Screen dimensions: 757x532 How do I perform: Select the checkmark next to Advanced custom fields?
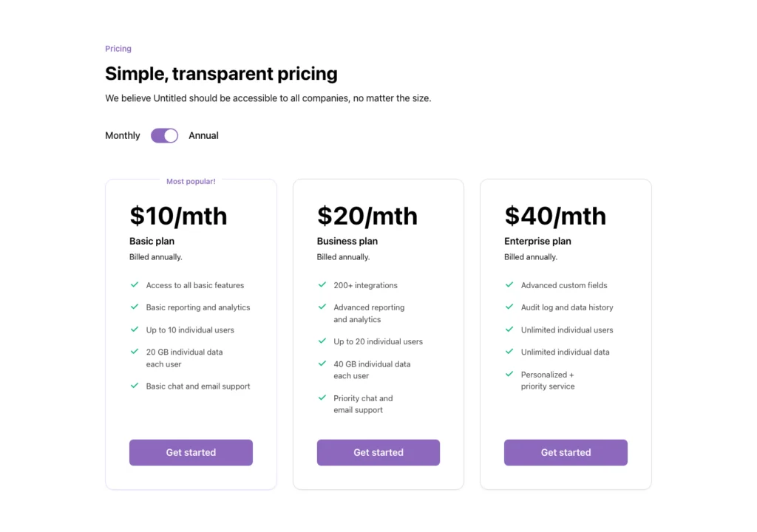[510, 284]
